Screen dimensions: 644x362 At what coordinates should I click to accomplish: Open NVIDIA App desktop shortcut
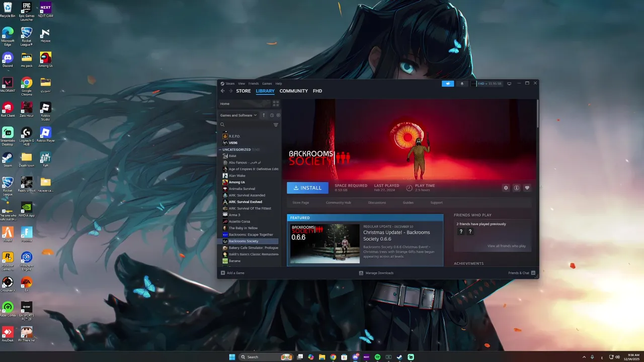pyautogui.click(x=27, y=210)
